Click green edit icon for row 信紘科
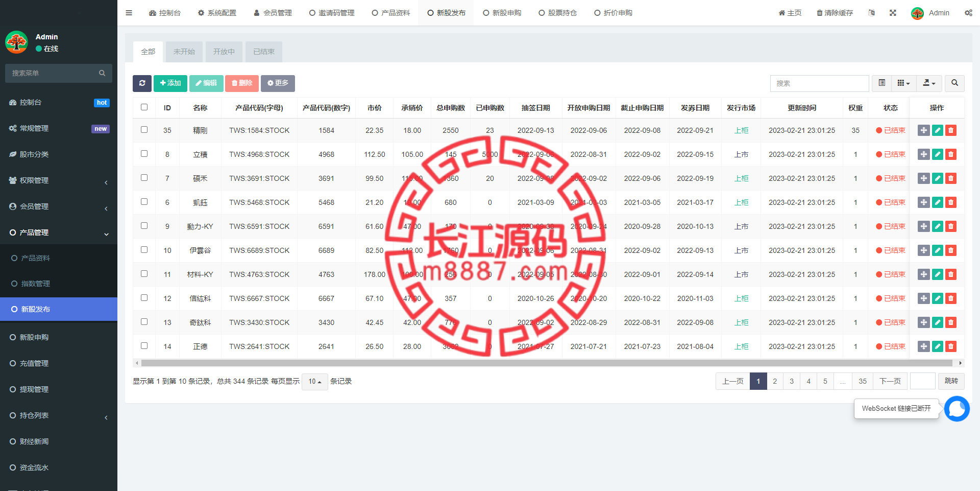The width and height of the screenshot is (980, 491). (938, 298)
